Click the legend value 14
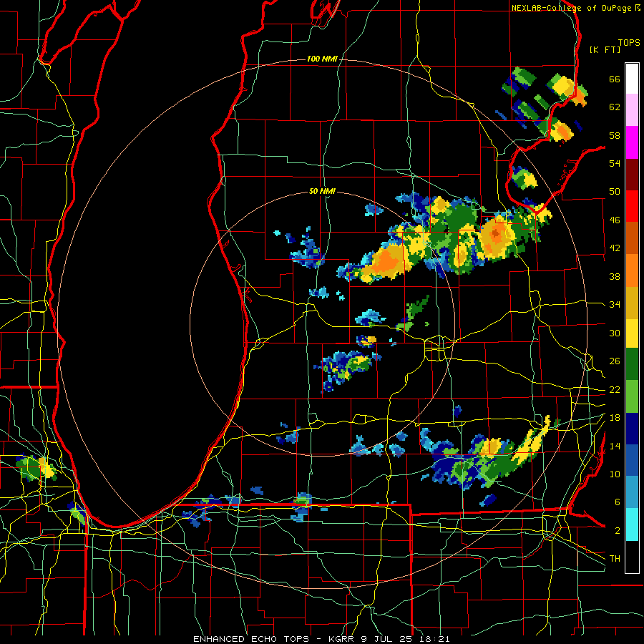644x644 pixels. (x=615, y=446)
